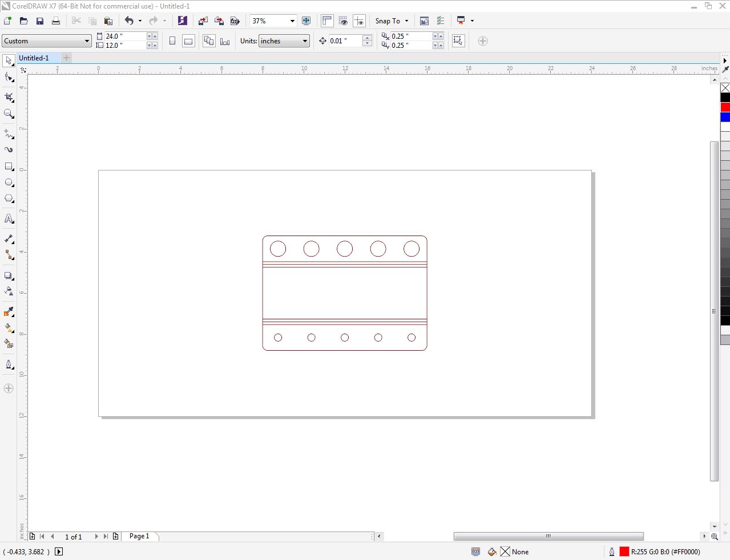This screenshot has height=560, width=730.
Task: Open the Options dialog icon
Action: point(441,21)
